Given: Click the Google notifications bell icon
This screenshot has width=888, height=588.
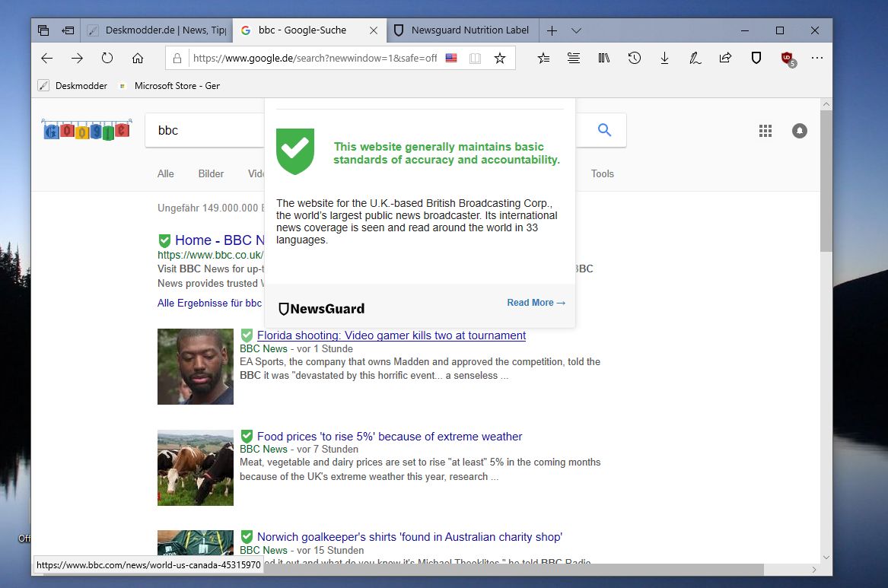Looking at the screenshot, I should (799, 131).
